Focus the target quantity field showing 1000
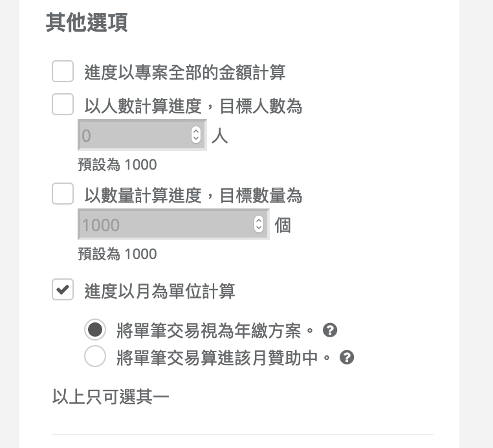 pos(173,224)
